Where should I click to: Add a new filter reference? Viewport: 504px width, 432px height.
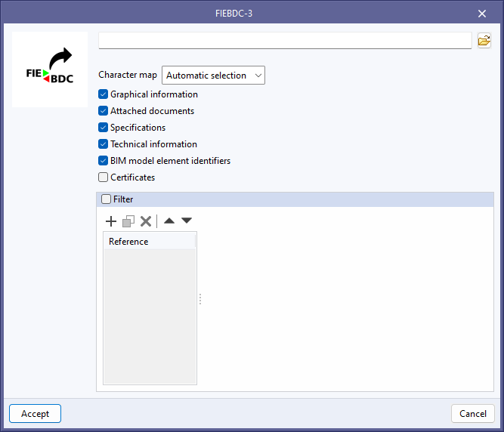[111, 221]
